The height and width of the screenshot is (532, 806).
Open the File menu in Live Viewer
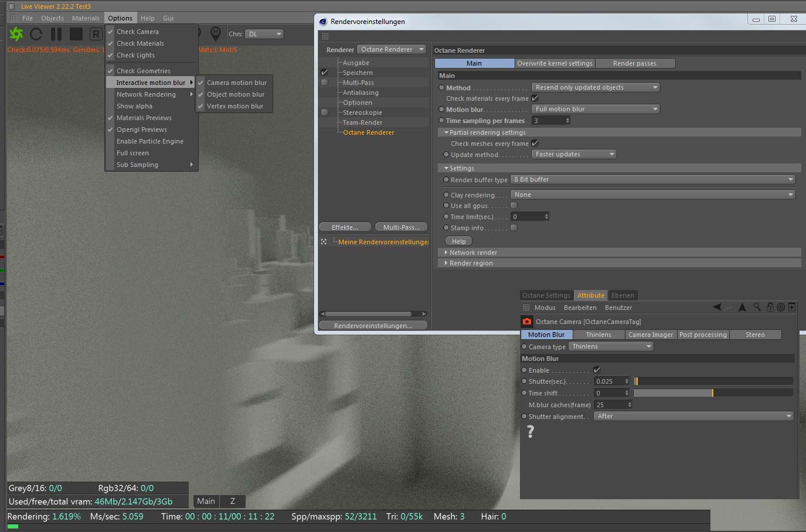28,18
